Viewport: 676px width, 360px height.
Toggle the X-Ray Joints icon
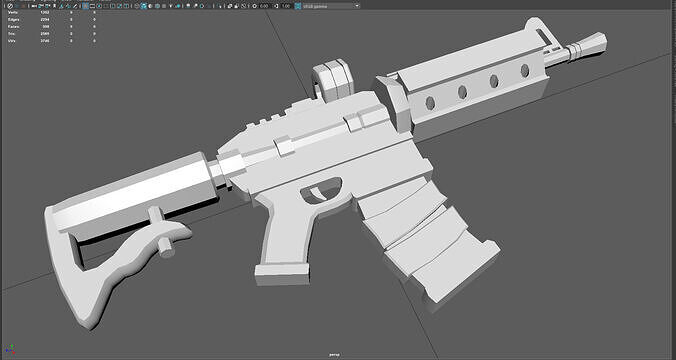coord(244,6)
